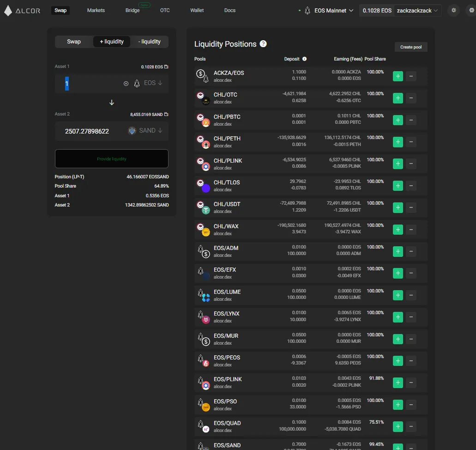Click the EOS/PSO pool name
This screenshot has width=476, height=450.
(x=225, y=401)
